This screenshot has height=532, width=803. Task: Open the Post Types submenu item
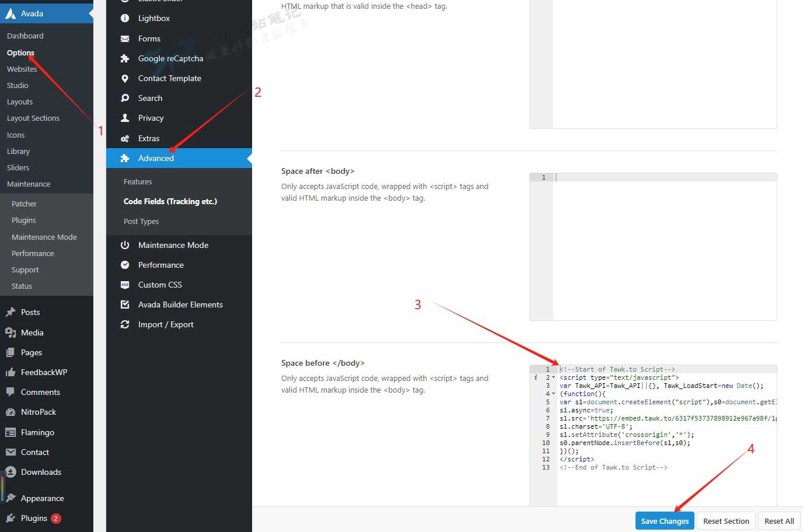pos(141,221)
